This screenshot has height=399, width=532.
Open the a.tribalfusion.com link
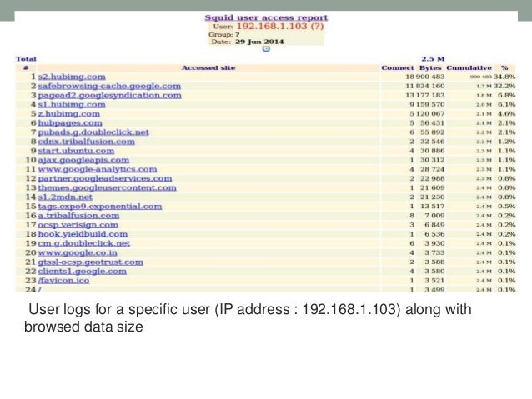pyautogui.click(x=78, y=216)
